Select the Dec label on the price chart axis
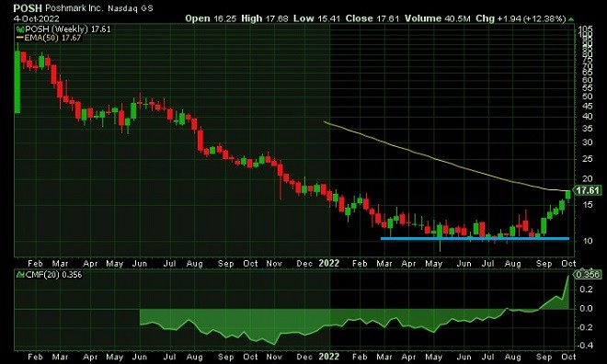The height and width of the screenshot is (364, 607). 304,264
